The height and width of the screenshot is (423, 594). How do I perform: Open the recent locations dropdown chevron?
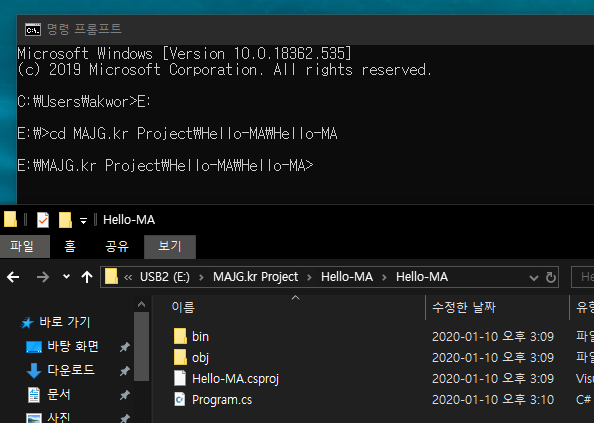tap(66, 277)
